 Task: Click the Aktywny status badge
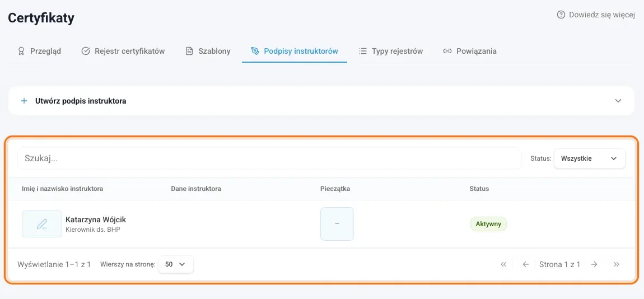[x=488, y=224]
